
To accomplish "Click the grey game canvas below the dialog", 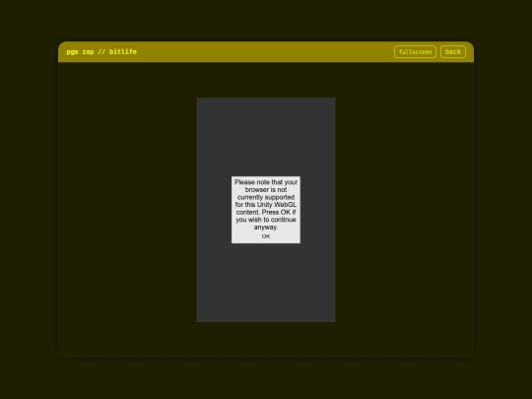I will click(x=266, y=283).
